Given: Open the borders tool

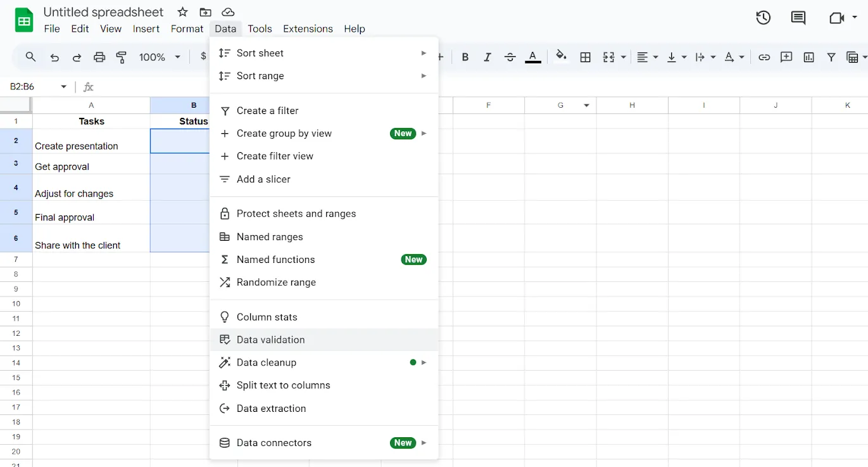Looking at the screenshot, I should click(x=586, y=57).
